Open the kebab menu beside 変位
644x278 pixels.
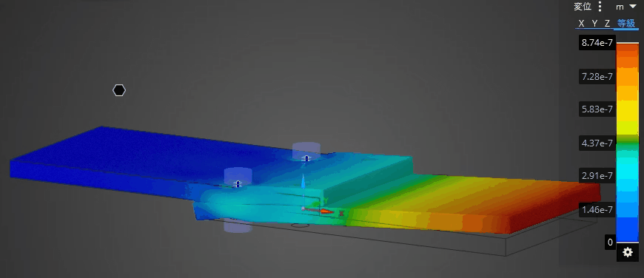tap(600, 7)
